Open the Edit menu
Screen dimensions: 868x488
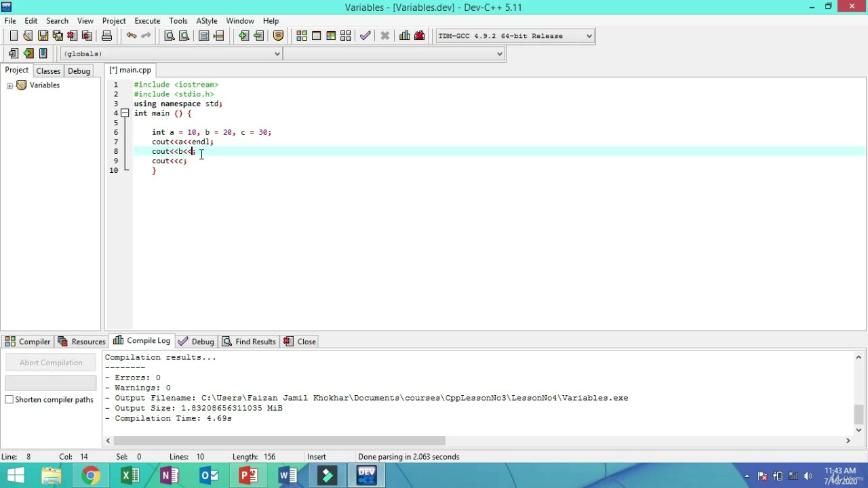point(31,21)
